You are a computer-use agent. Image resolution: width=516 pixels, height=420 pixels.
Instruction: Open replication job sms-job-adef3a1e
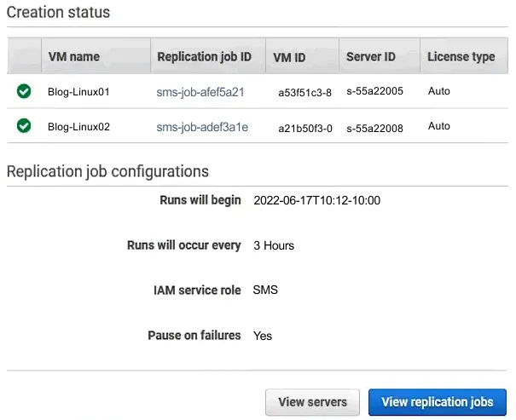tap(202, 127)
